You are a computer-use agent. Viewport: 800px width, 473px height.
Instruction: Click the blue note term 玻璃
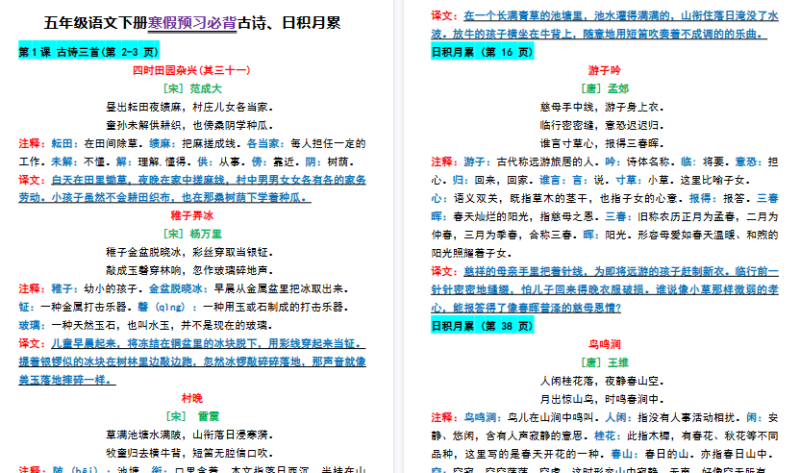tap(30, 326)
